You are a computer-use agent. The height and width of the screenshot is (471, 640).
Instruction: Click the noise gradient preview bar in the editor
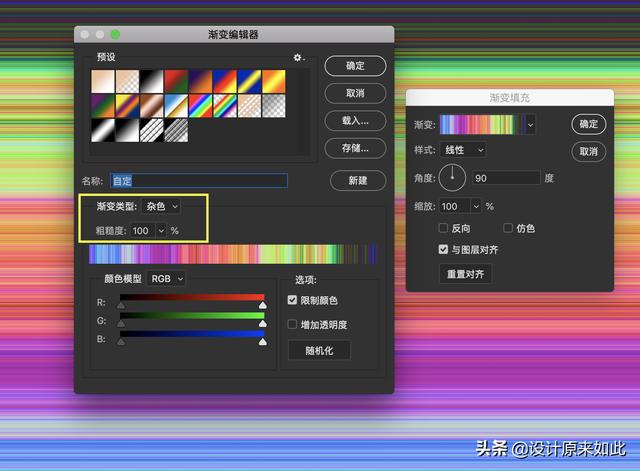(x=233, y=254)
